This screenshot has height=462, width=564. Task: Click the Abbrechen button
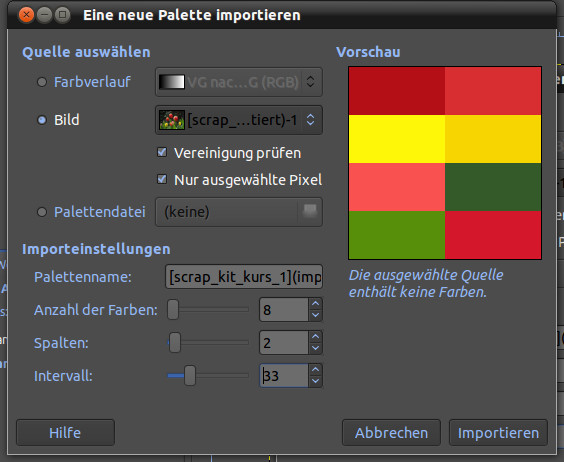391,432
